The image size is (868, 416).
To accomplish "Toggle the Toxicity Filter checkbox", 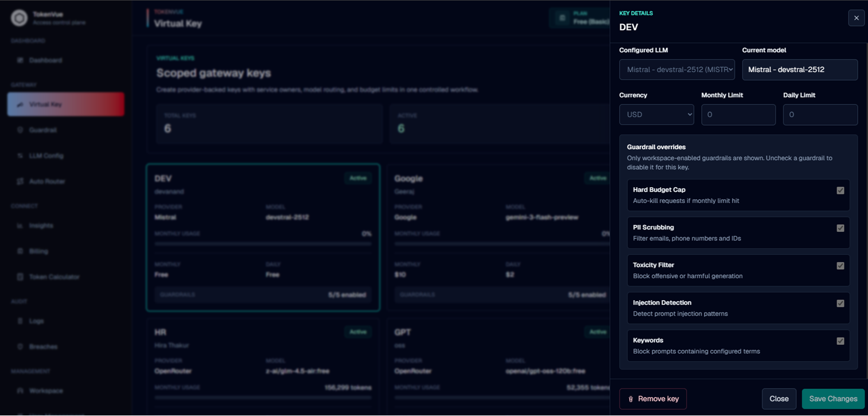I will tap(840, 266).
